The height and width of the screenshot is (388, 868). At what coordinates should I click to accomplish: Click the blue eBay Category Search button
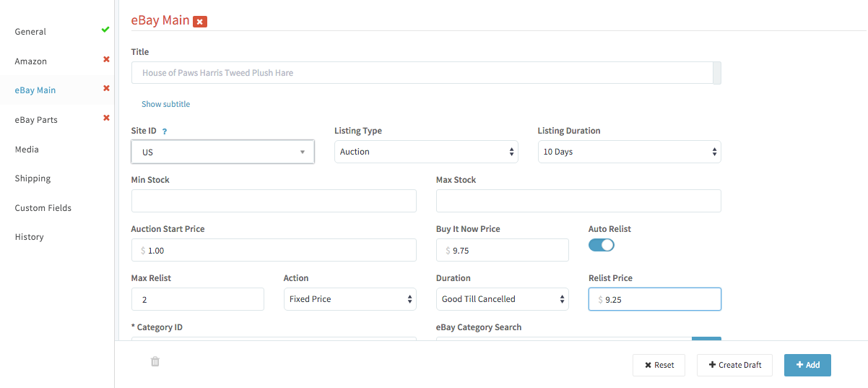706,338
